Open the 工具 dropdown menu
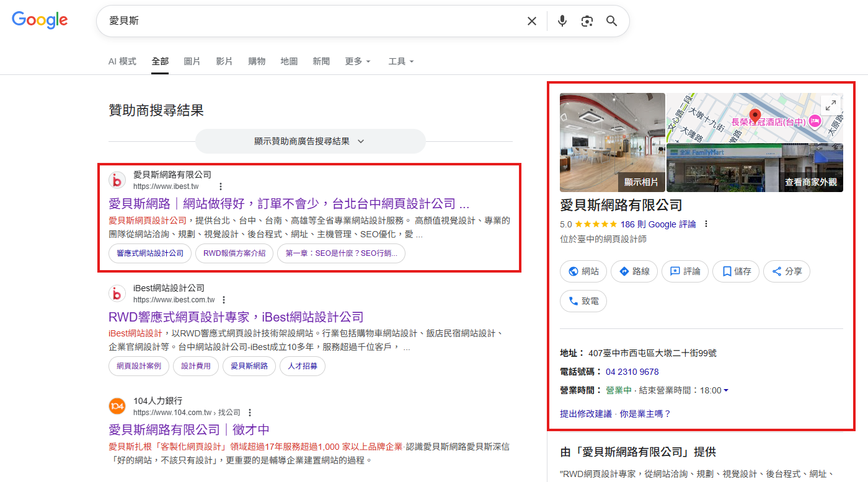This screenshot has width=868, height=482. point(401,61)
